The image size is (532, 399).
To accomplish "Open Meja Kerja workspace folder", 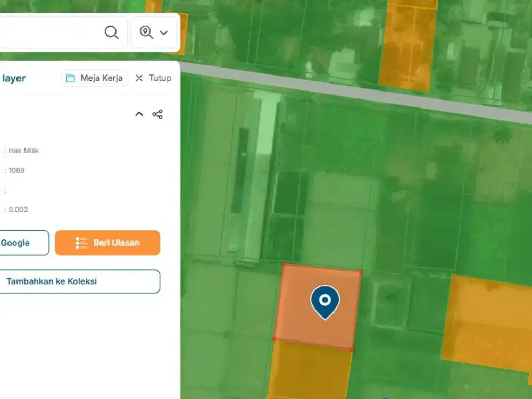I will [95, 78].
